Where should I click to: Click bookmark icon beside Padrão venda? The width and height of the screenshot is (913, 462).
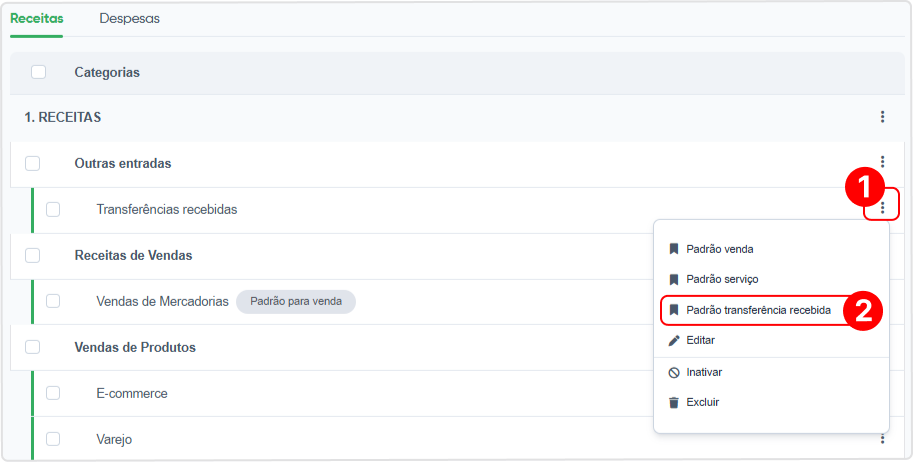pyautogui.click(x=674, y=249)
